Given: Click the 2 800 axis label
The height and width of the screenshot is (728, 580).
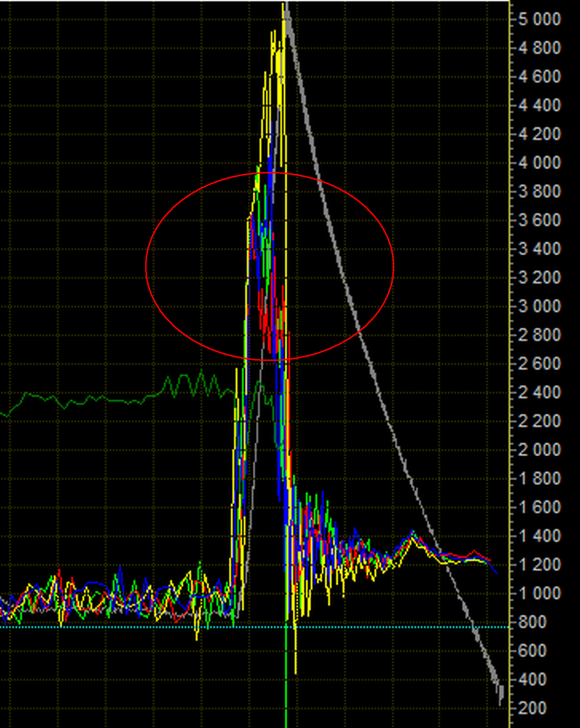Looking at the screenshot, I should click(541, 335).
